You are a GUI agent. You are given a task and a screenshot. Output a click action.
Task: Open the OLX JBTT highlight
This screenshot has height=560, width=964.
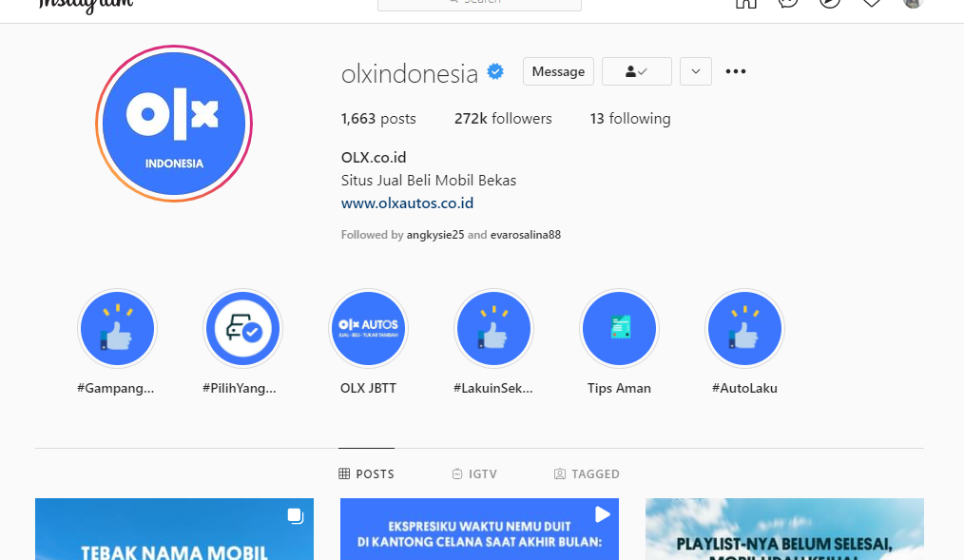pyautogui.click(x=368, y=329)
